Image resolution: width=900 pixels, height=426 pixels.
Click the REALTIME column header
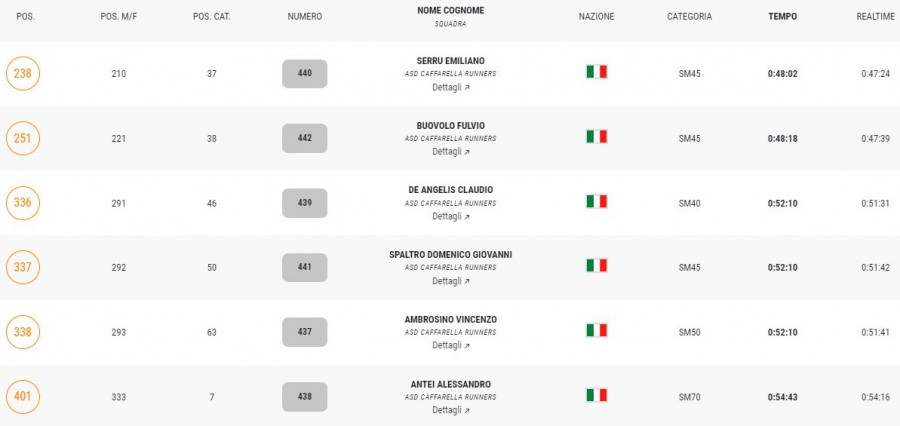pos(875,17)
